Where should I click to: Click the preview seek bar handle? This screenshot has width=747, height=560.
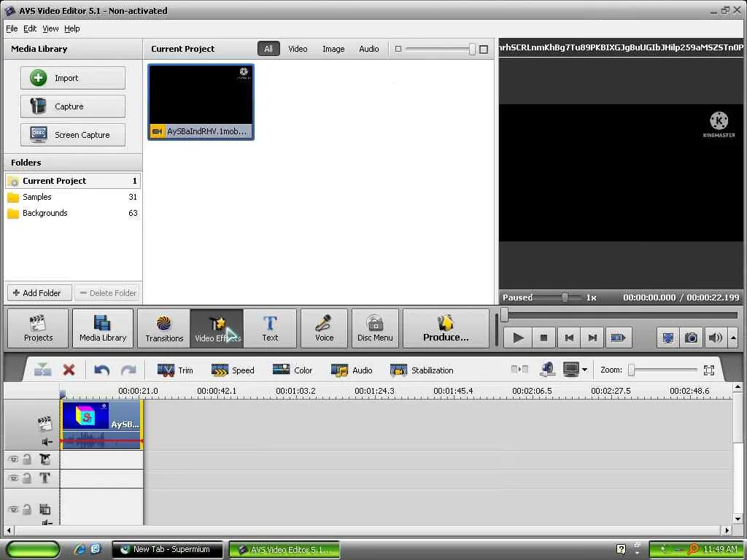click(x=505, y=315)
